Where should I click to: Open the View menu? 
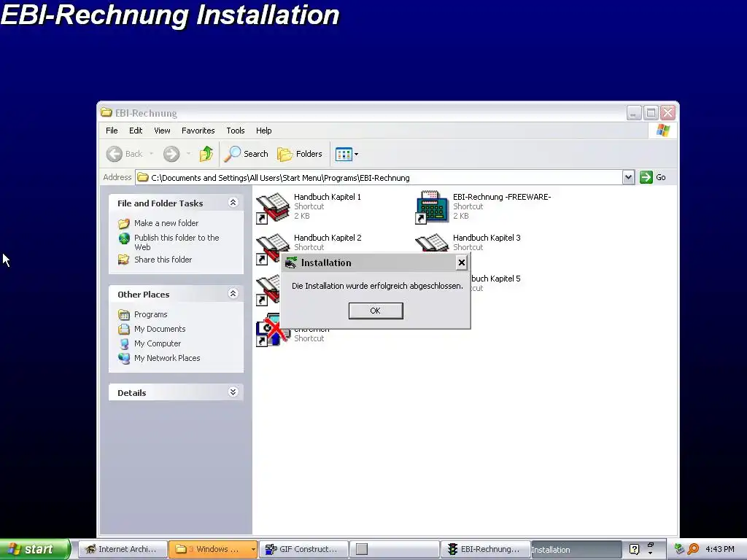pos(162,131)
